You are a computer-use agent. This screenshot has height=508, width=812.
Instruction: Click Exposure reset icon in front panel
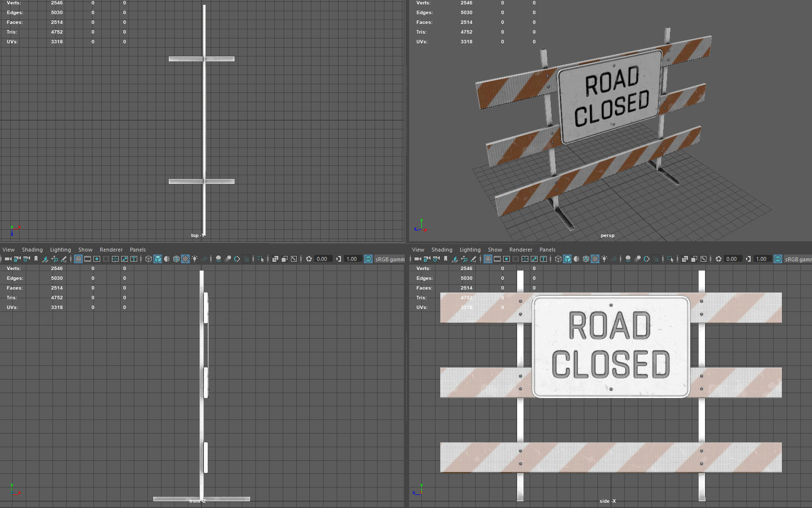click(309, 259)
